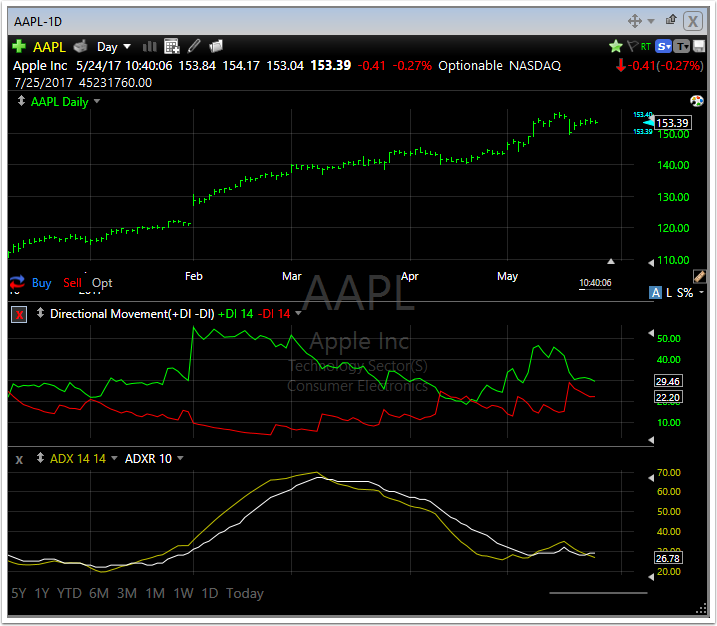Click the 22.20 -DI value box
Viewport: 717px width, 626px height.
(668, 397)
